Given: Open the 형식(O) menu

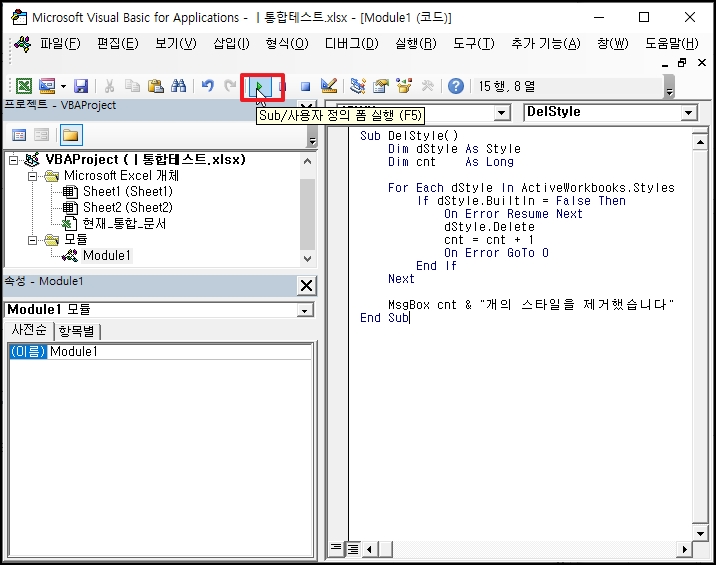Looking at the screenshot, I should (x=287, y=43).
